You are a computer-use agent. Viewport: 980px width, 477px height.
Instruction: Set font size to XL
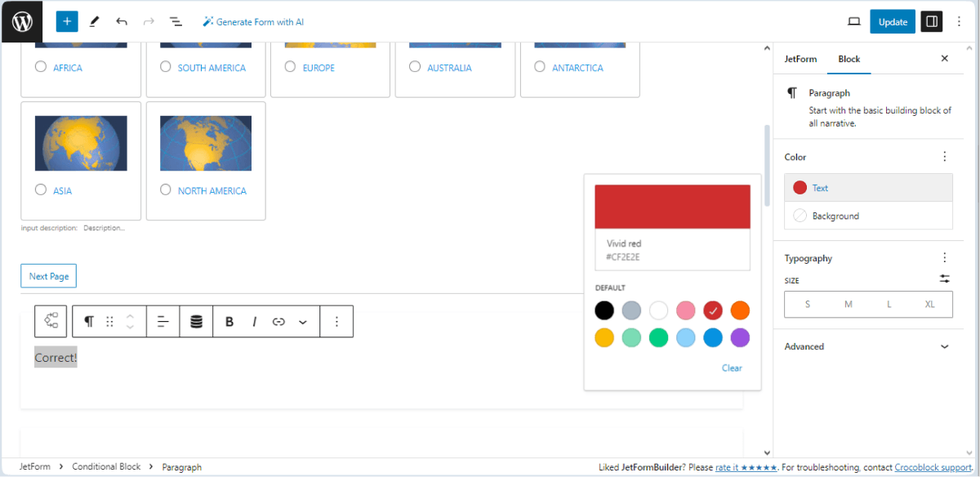(929, 304)
